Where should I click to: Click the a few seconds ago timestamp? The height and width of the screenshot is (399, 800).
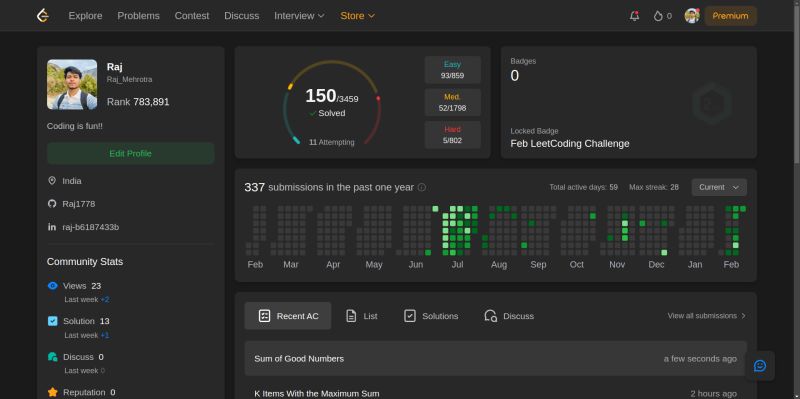pyautogui.click(x=700, y=359)
